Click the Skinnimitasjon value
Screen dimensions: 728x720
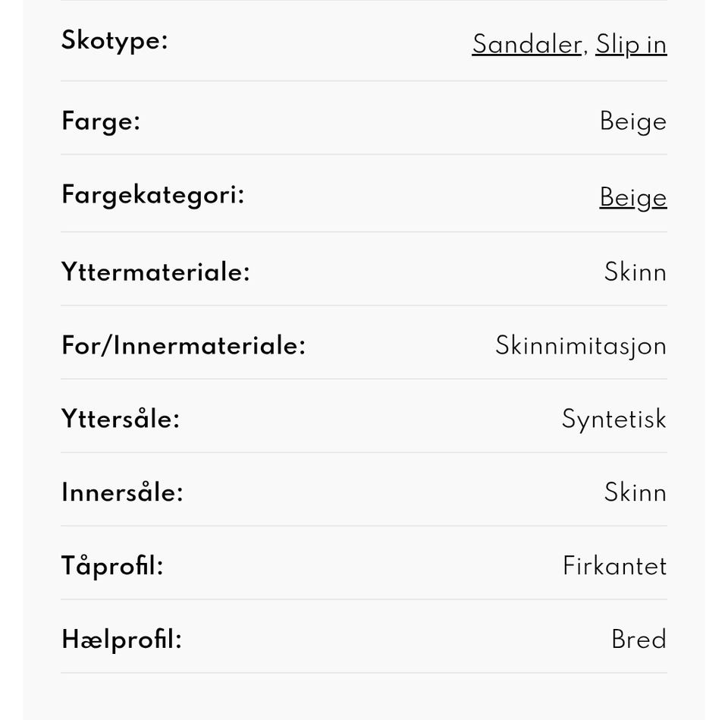point(580,345)
